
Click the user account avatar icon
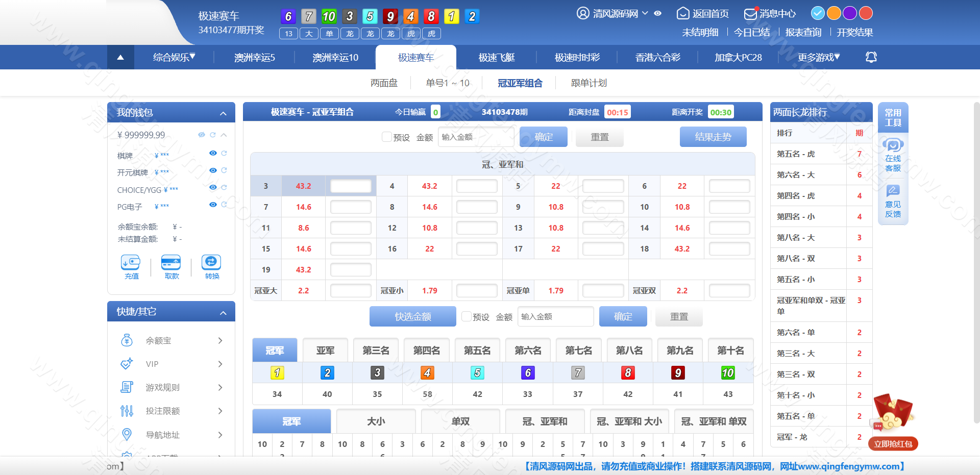click(583, 13)
